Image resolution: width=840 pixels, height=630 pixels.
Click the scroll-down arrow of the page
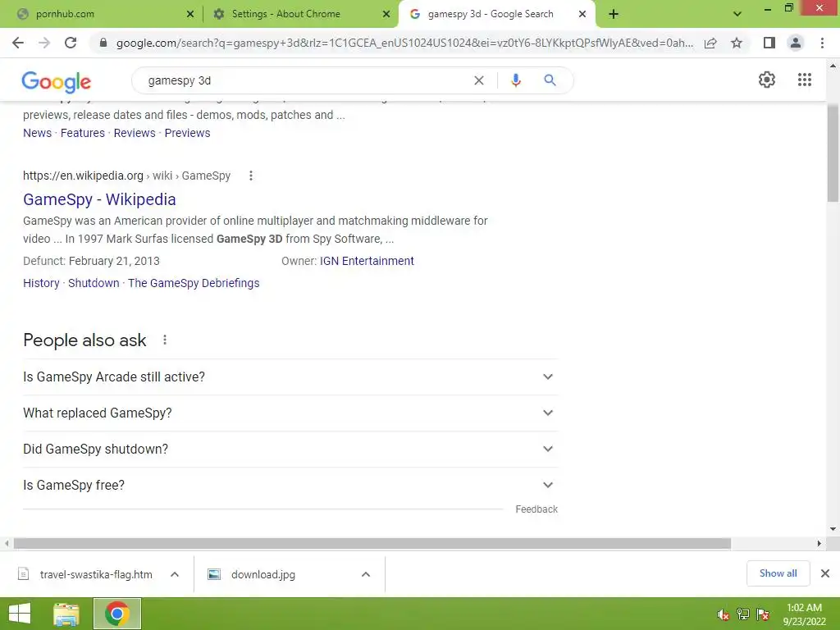tap(833, 529)
